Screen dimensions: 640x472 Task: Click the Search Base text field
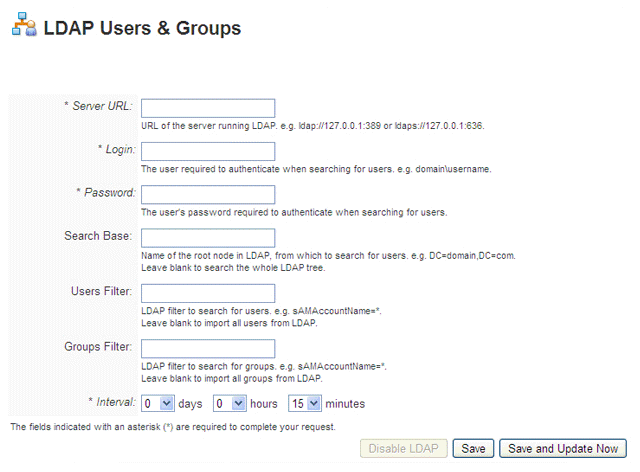tap(208, 238)
